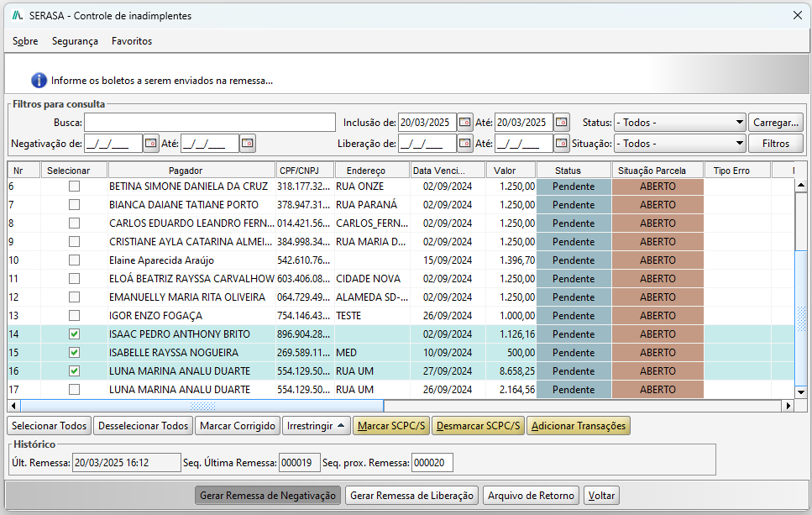Tick checkbox for BETINA SIMONE DANIELA DA CRUZ

pos(74,186)
